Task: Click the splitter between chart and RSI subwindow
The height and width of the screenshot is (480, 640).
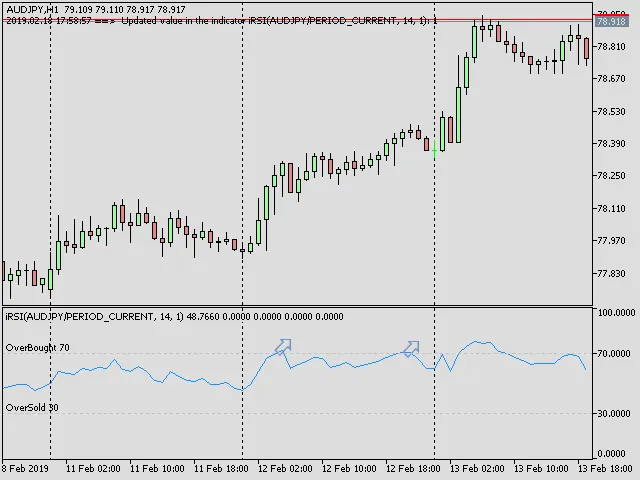Action: pos(300,306)
